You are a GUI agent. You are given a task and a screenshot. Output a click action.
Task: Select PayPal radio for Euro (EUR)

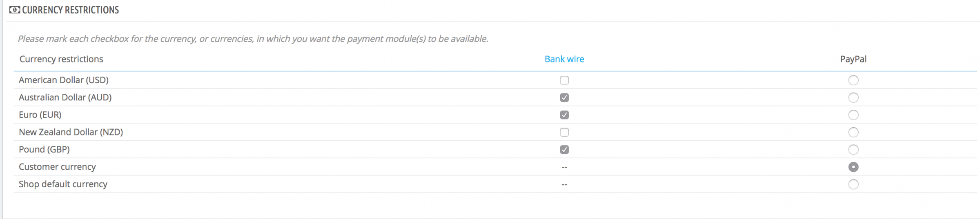point(853,115)
